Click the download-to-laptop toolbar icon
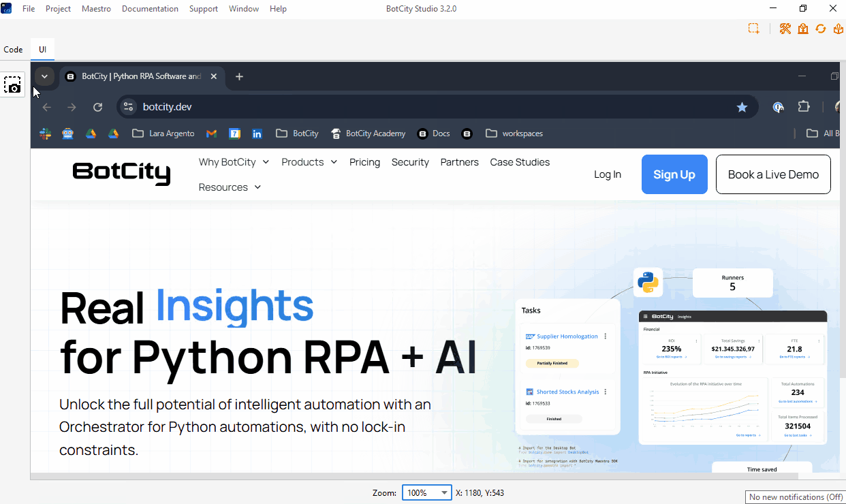The image size is (846, 504). [x=803, y=29]
